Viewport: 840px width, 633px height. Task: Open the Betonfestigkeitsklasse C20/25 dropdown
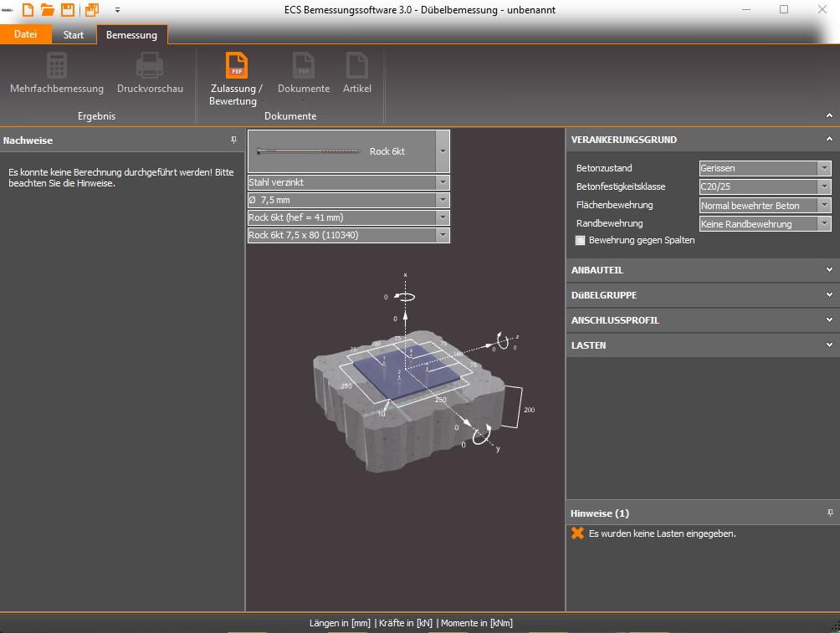click(825, 186)
